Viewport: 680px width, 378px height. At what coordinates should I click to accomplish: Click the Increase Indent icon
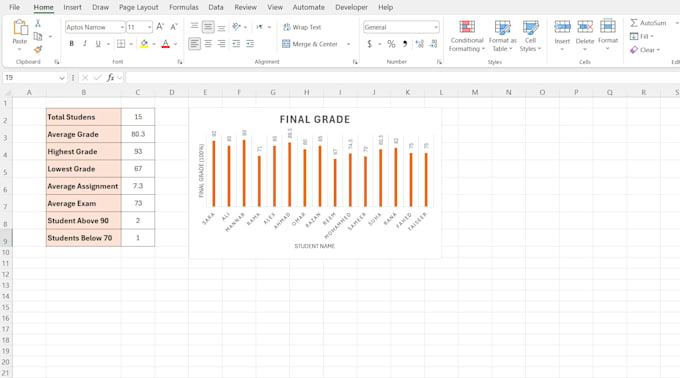pos(250,43)
